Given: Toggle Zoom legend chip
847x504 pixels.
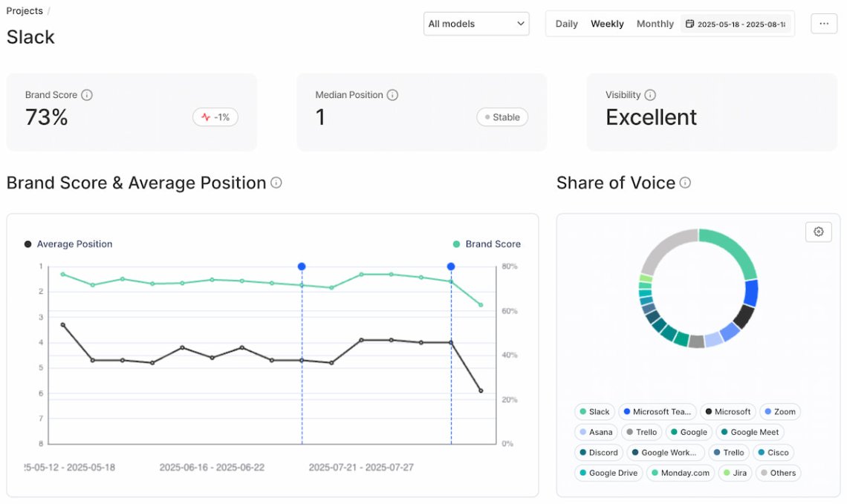Looking at the screenshot, I should (779, 412).
